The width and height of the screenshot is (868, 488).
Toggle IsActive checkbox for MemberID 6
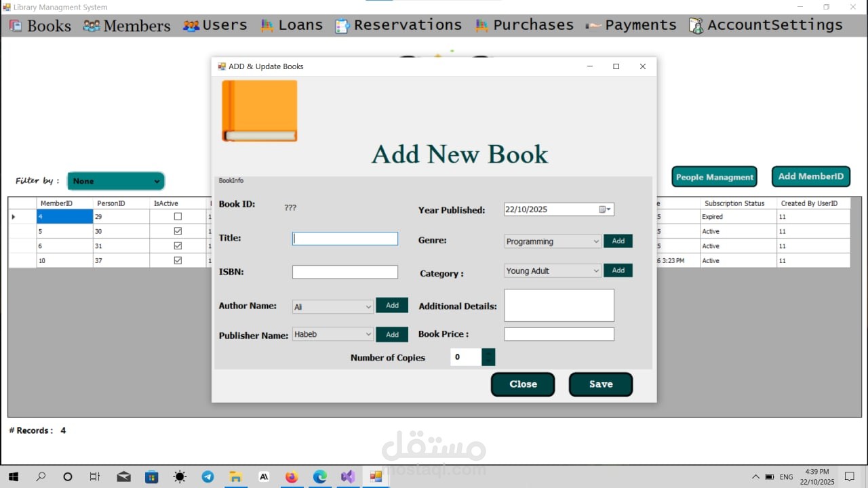point(178,246)
